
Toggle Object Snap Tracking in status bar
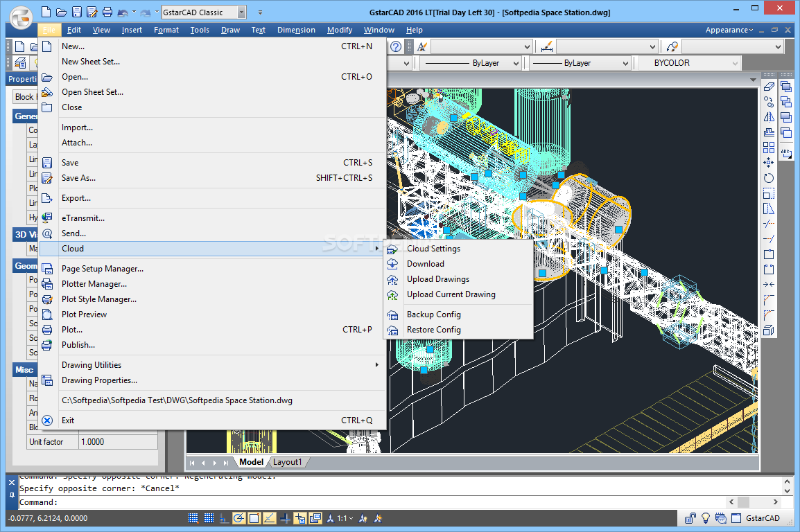(x=270, y=518)
